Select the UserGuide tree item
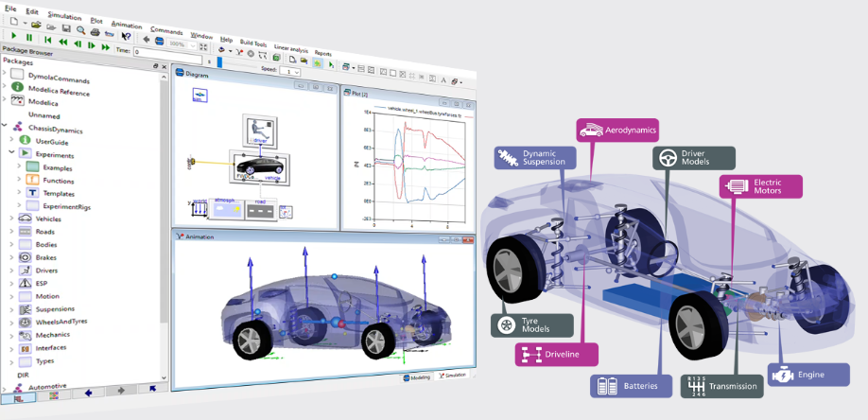Screen dimensions: 868x420 tap(51, 142)
